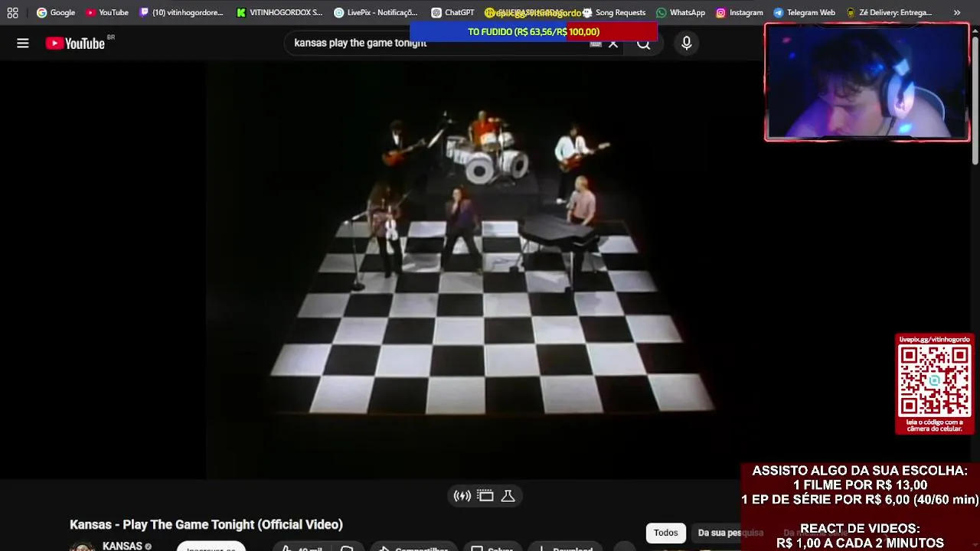Screen dimensions: 980x551
Task: Select the 'Da sua pesquisa' filter chip
Action: 730,533
